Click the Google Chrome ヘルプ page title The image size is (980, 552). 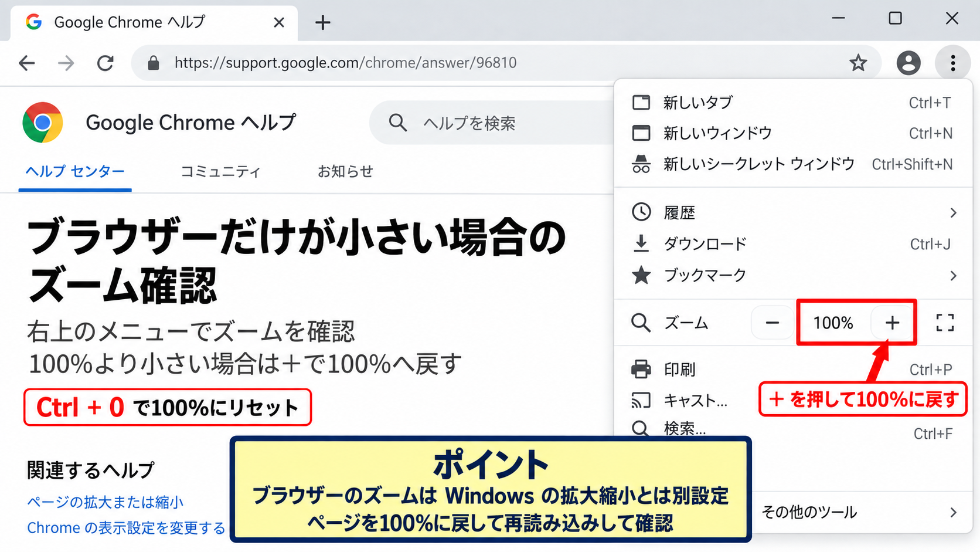point(191,123)
